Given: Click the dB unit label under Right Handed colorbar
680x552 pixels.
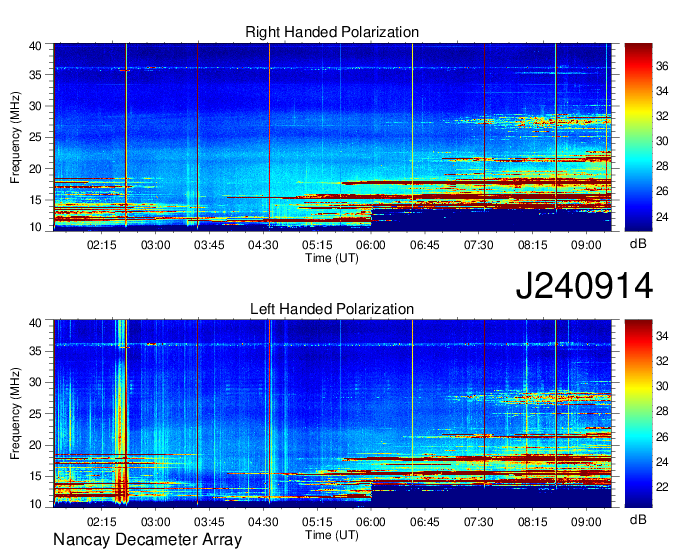Looking at the screenshot, I should pos(638,244).
